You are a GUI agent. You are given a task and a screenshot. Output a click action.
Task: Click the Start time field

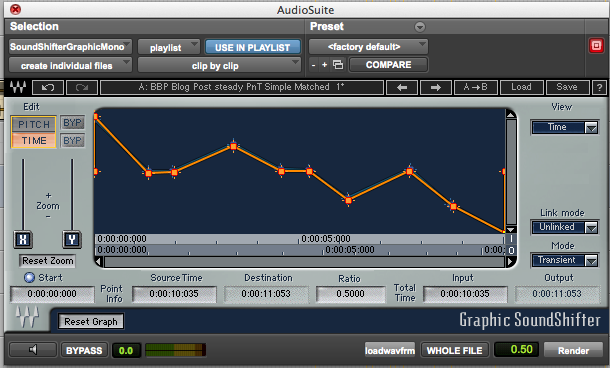pos(52,294)
